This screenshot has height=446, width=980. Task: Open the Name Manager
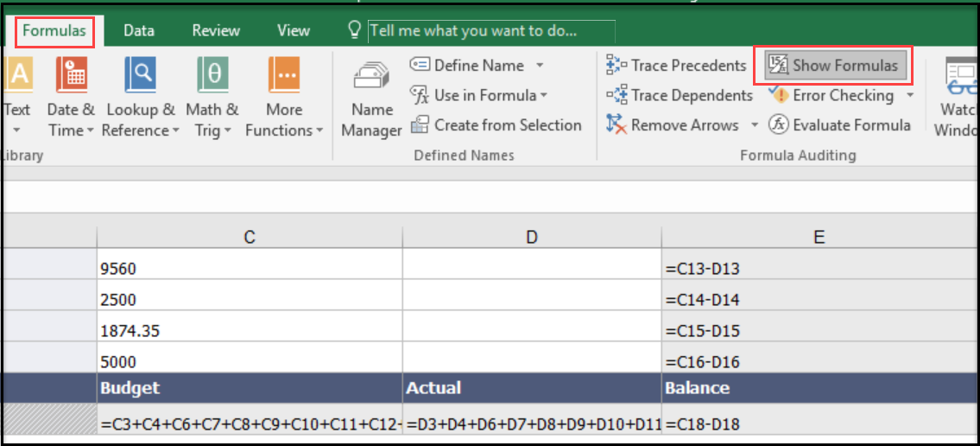point(372,99)
